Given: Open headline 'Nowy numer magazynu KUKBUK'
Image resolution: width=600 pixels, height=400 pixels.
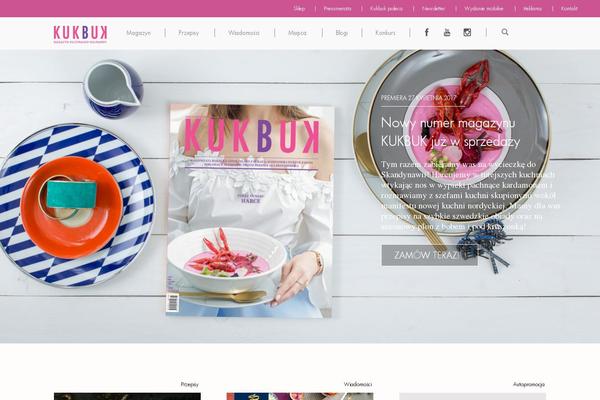Looking at the screenshot, I should [x=450, y=132].
